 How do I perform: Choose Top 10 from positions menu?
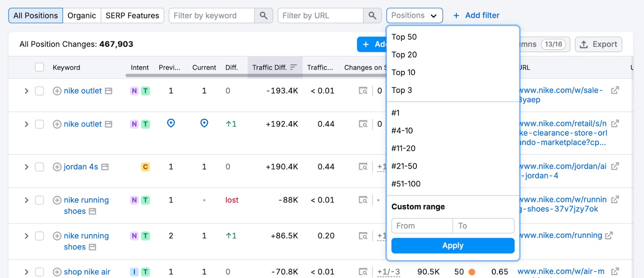pos(403,72)
